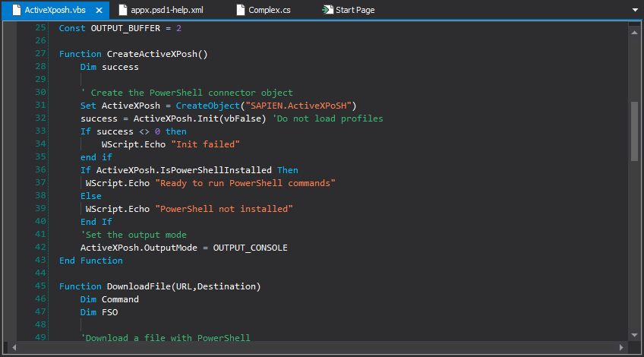Click the vertical scrollbar thumb
Screen dimensions: 644x357
click(634, 131)
